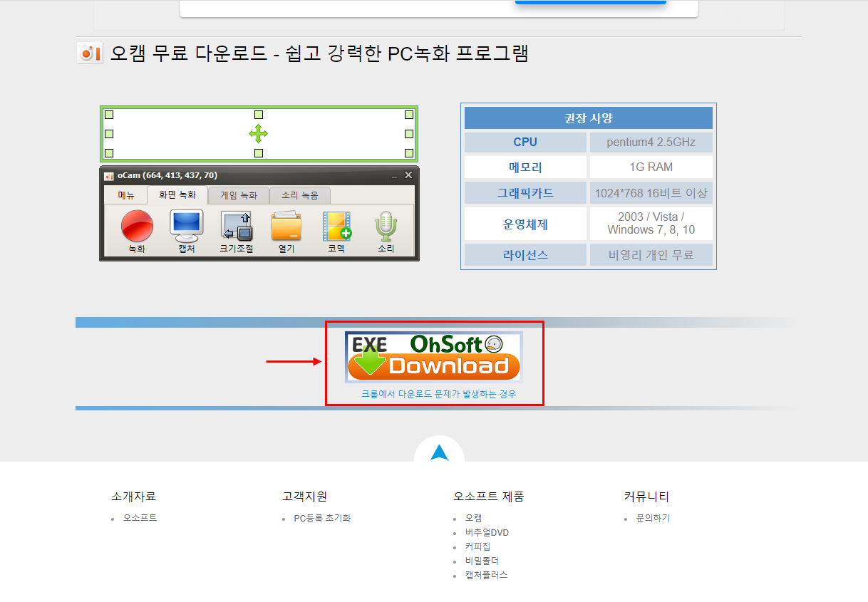Open the 커피집 product link
This screenshot has height=602, width=868.
point(478,546)
